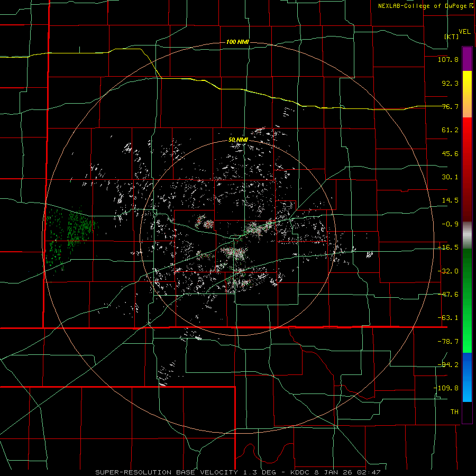This screenshot has height=476, width=476.
Task: Pick the green segment of velocity color bar
Action: (x=467, y=300)
